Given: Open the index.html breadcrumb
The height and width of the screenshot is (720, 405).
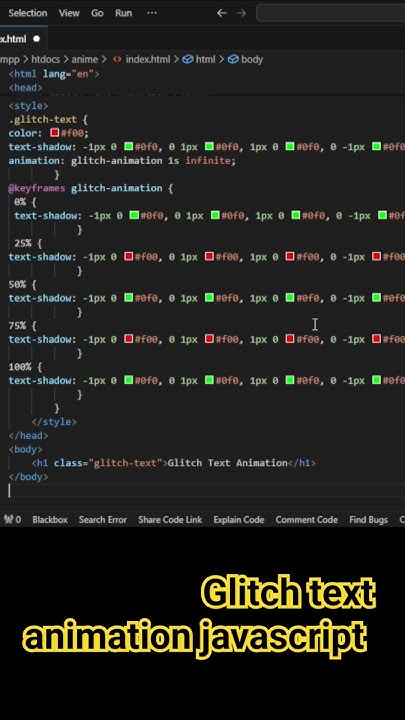Looking at the screenshot, I should click(147, 59).
